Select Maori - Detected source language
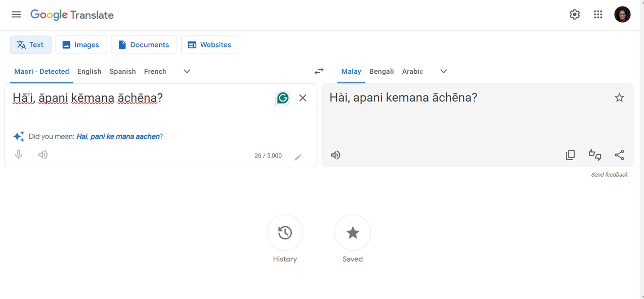Screen dimensions: 644x299 pos(41,71)
